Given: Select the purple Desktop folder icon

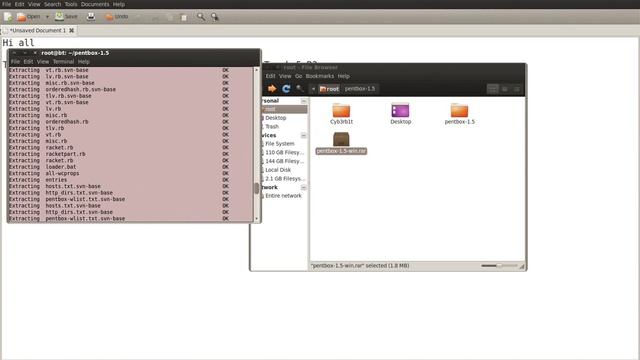Looking at the screenshot, I should (x=400, y=113).
